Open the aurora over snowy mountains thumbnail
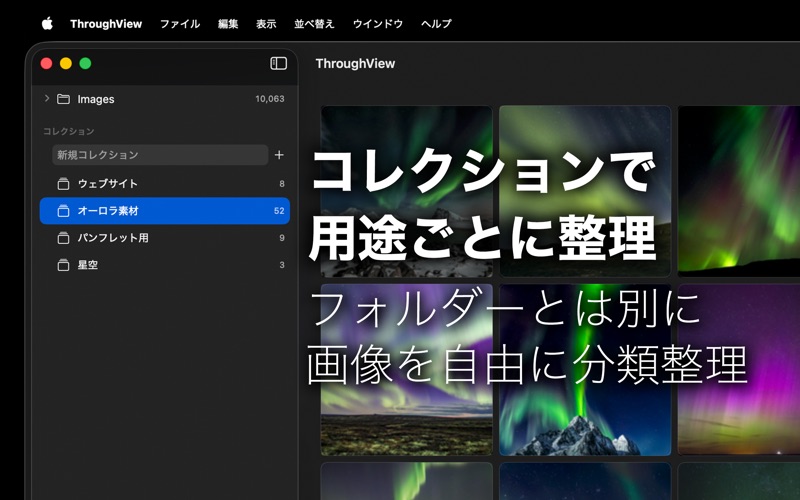This screenshot has width=800, height=500. 407,191
